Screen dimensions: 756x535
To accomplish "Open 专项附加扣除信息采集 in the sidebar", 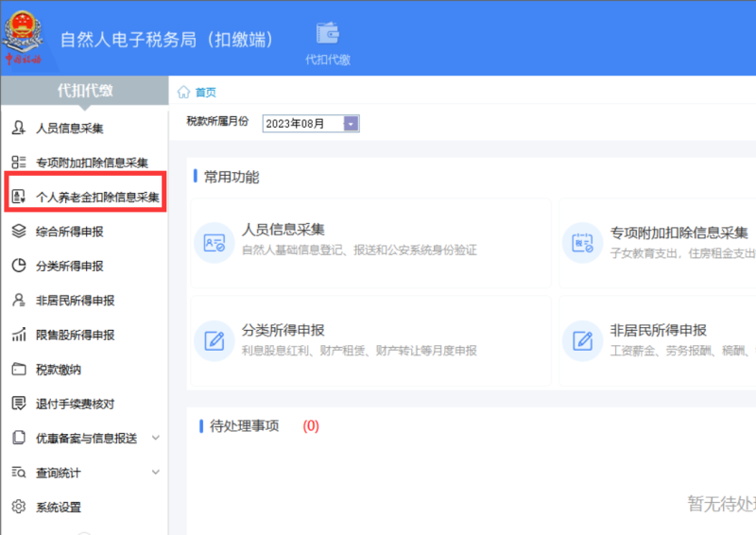I will 92,163.
